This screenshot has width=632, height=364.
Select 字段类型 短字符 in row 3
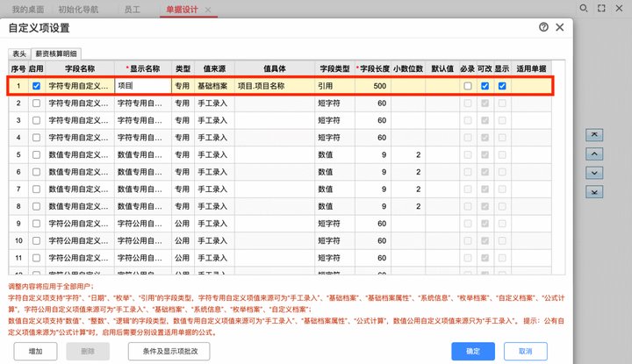click(335, 120)
